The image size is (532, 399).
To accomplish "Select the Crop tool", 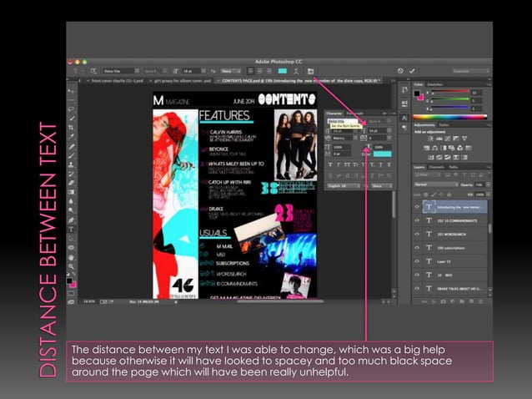I will (71, 128).
